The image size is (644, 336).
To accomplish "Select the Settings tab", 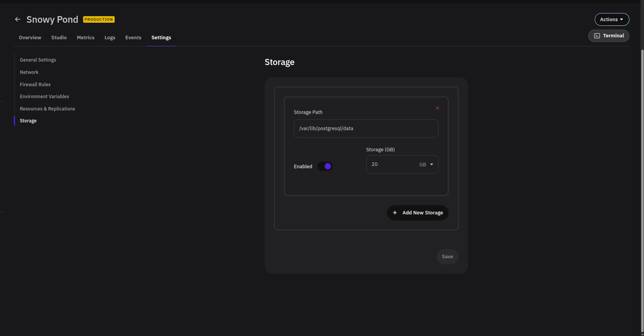I will click(x=161, y=38).
